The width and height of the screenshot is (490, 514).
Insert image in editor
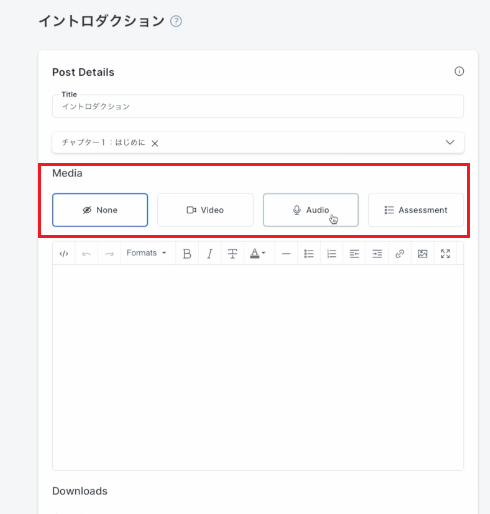(422, 254)
